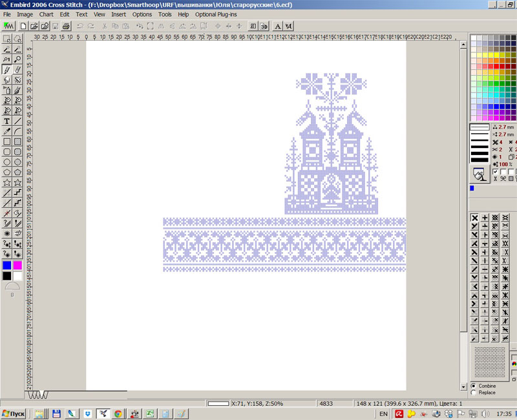517x420 pixels.
Task: Select the full cross stitch type
Action: click(x=474, y=219)
